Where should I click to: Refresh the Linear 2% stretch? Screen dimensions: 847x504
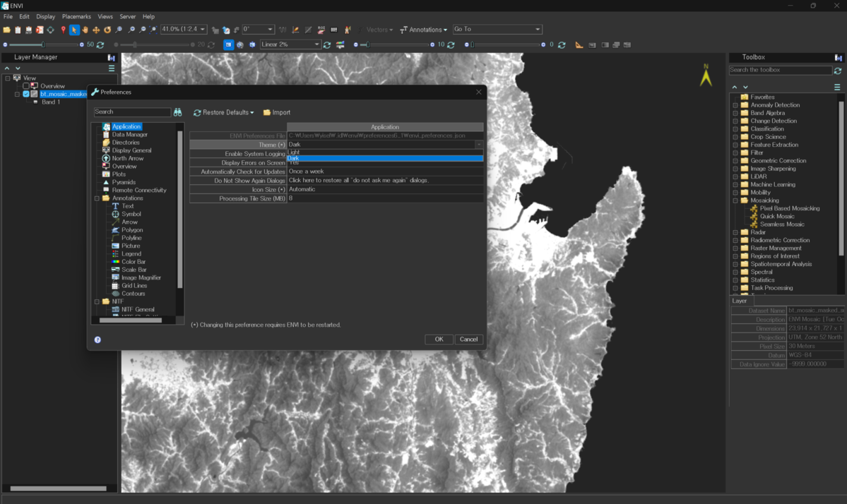pyautogui.click(x=326, y=44)
